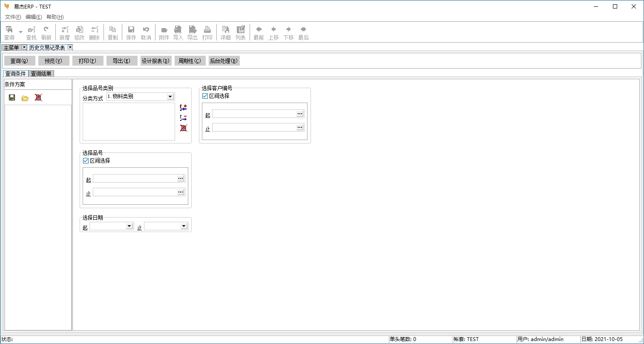Expand the 分类方式 dropdown
Screen dimensions: 644x344
[x=170, y=97]
